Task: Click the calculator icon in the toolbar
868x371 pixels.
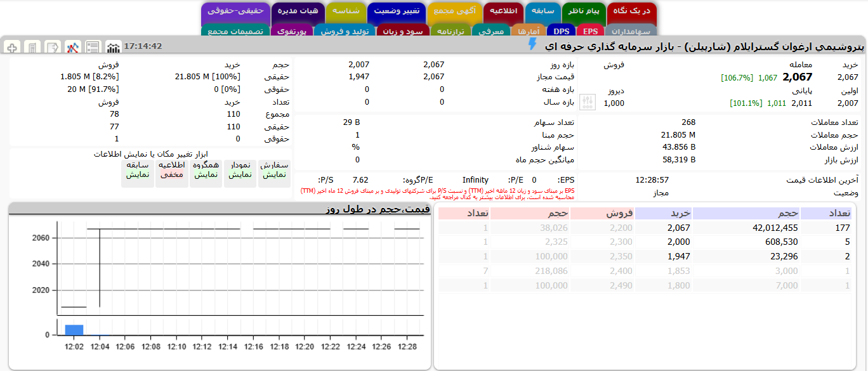Action: pos(32,48)
